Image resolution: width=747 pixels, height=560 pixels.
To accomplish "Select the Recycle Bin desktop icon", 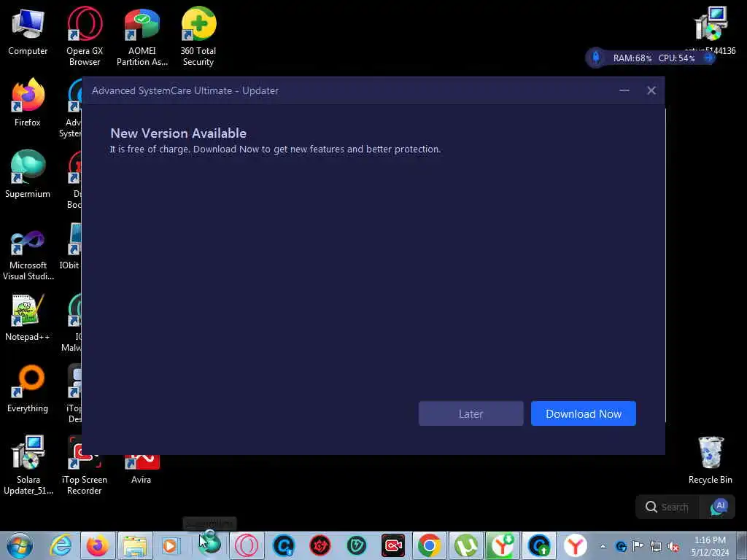I will pyautogui.click(x=711, y=460).
